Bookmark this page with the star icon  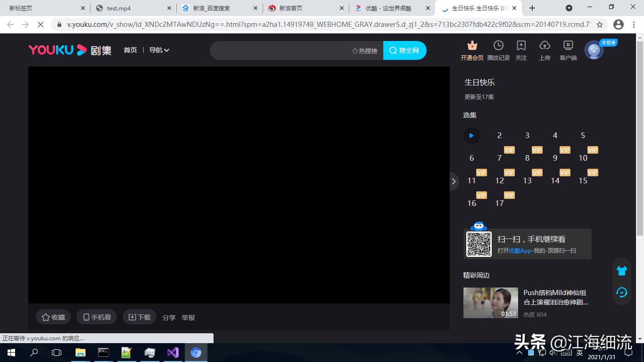(x=600, y=25)
